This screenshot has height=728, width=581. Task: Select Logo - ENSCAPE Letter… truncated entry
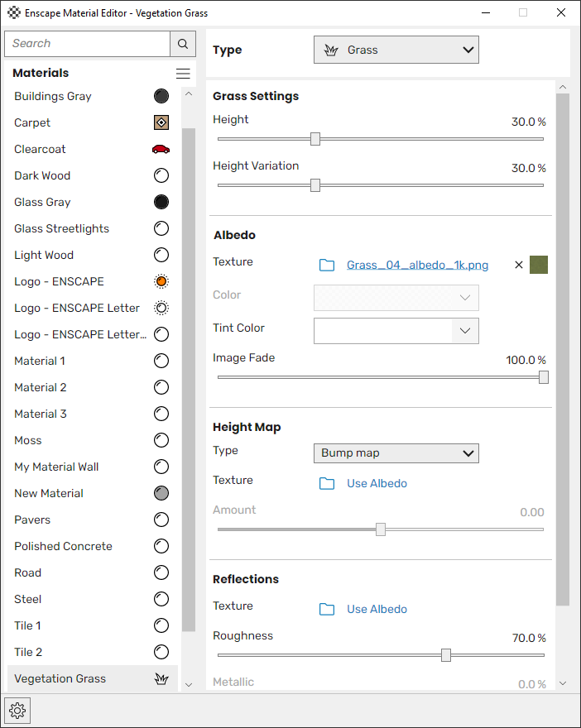pyautogui.click(x=93, y=334)
